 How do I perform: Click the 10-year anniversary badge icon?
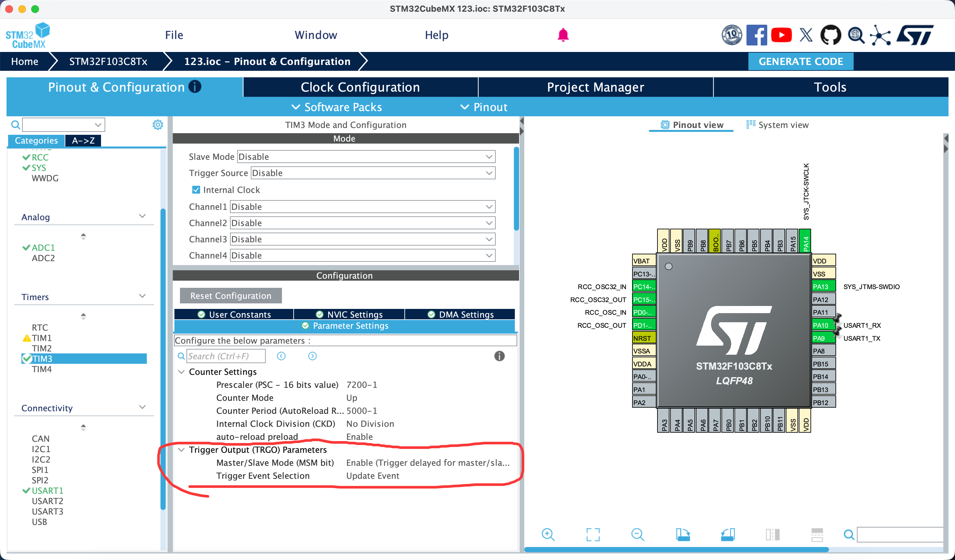point(732,35)
